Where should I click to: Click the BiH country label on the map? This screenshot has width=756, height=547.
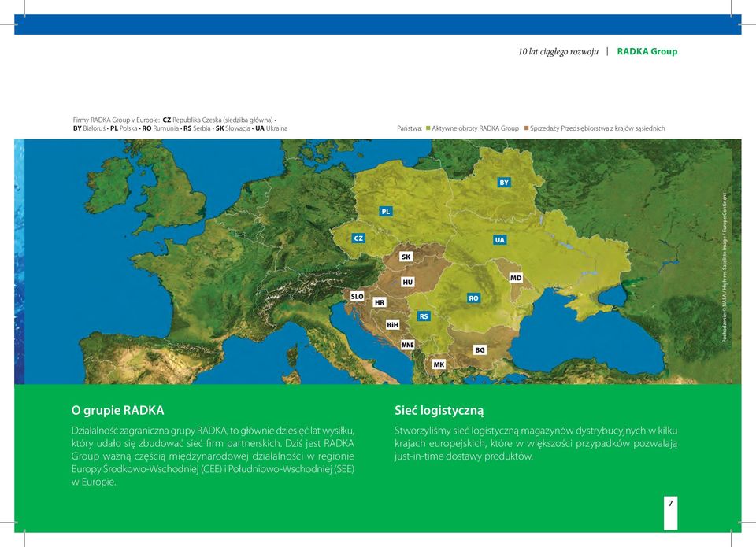tap(392, 325)
